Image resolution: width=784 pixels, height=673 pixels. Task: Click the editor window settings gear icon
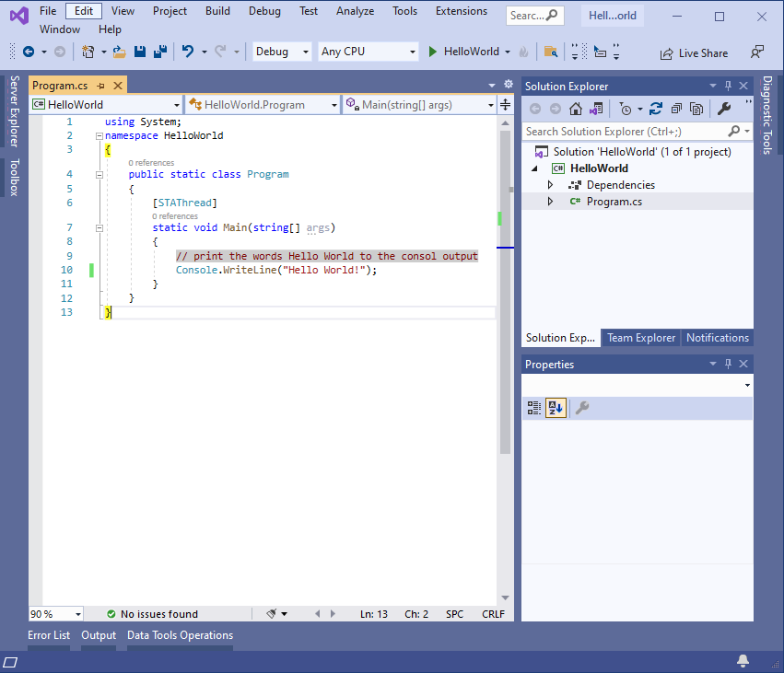pyautogui.click(x=509, y=84)
